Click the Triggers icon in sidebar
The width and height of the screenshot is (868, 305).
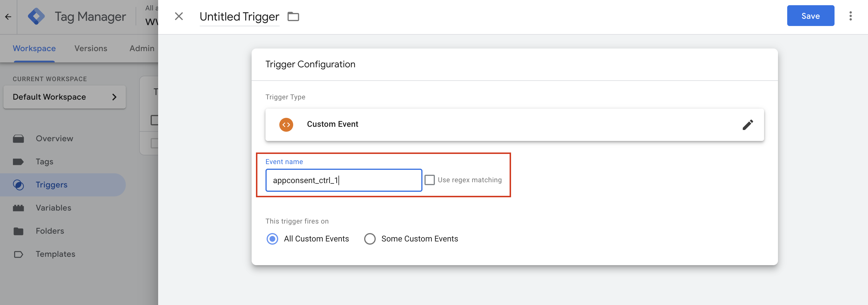(18, 185)
